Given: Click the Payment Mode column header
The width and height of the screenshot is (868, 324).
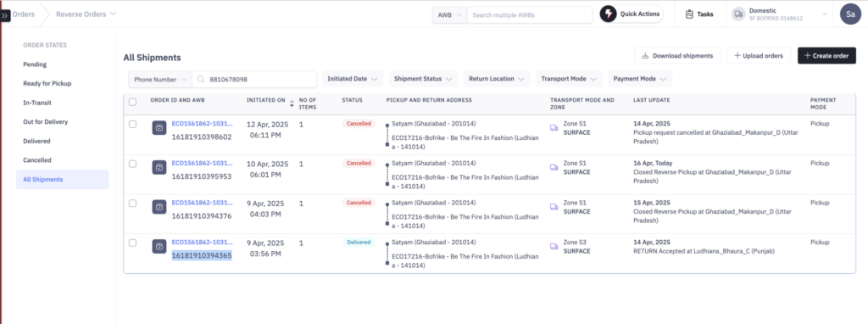Looking at the screenshot, I should 823,103.
